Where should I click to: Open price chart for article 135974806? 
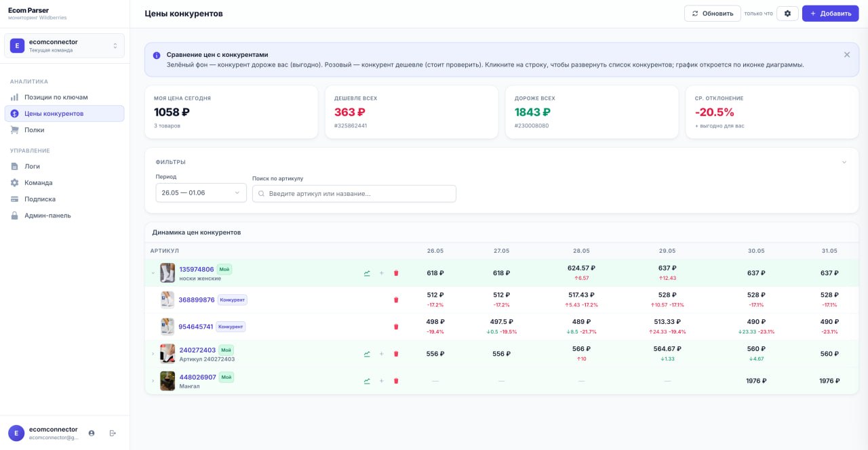(367, 273)
